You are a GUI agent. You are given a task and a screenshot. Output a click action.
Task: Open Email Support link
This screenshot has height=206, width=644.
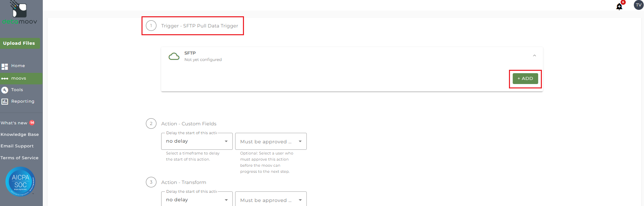tap(17, 146)
